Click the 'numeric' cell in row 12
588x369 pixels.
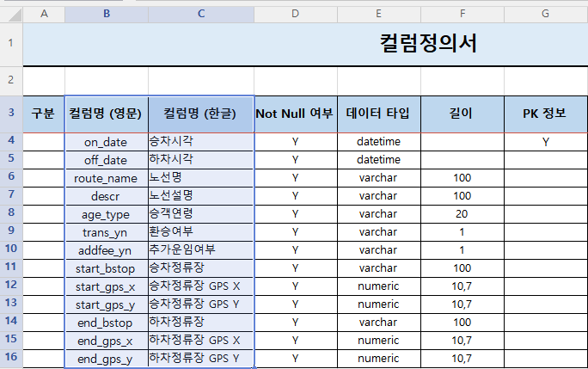tap(379, 286)
